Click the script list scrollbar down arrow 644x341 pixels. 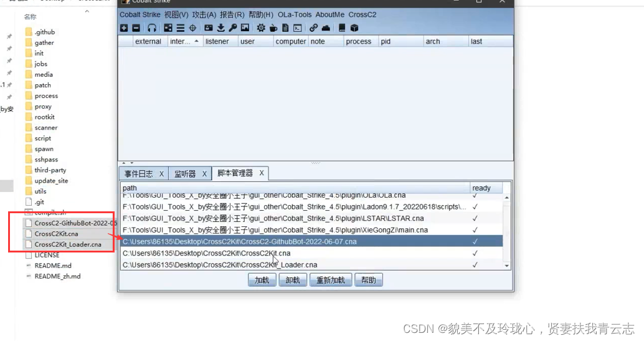tap(506, 266)
